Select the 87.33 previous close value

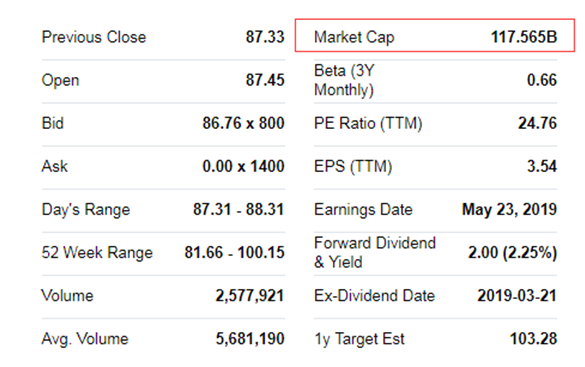click(x=265, y=37)
